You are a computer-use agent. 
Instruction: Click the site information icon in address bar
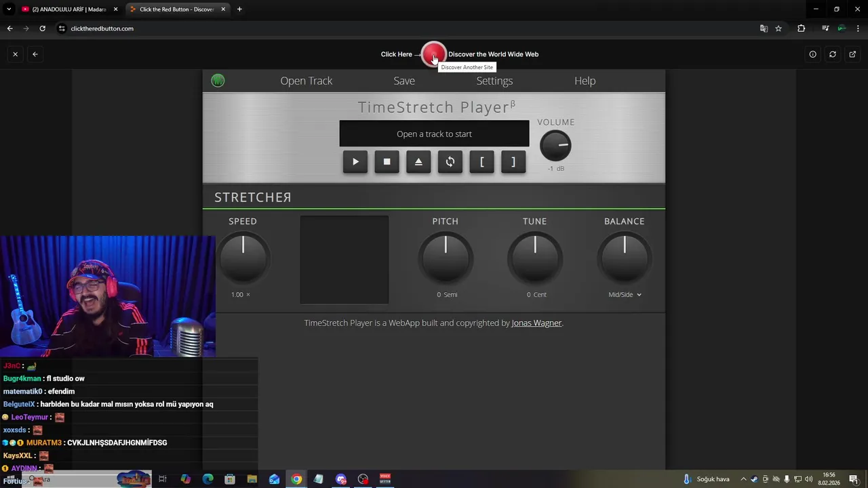[62, 28]
